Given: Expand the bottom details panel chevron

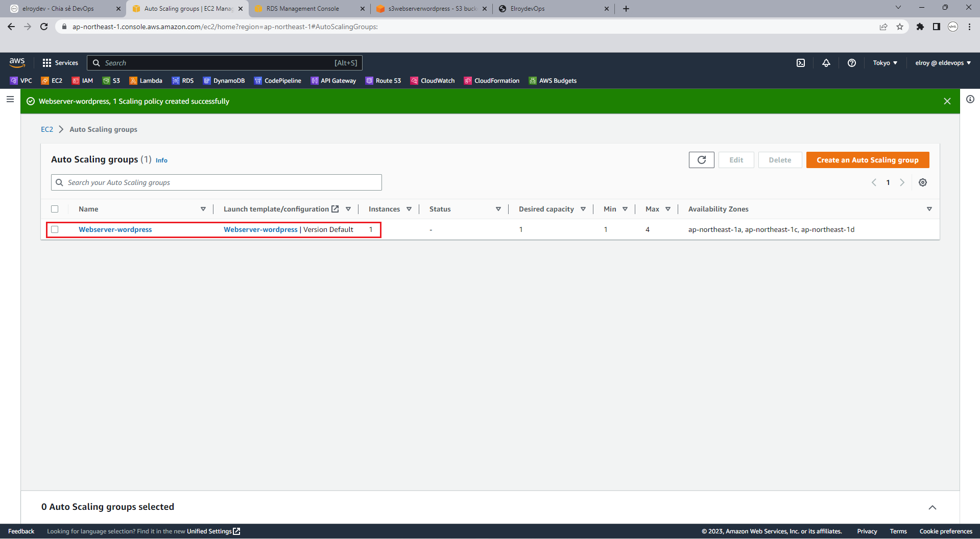Looking at the screenshot, I should tap(933, 507).
